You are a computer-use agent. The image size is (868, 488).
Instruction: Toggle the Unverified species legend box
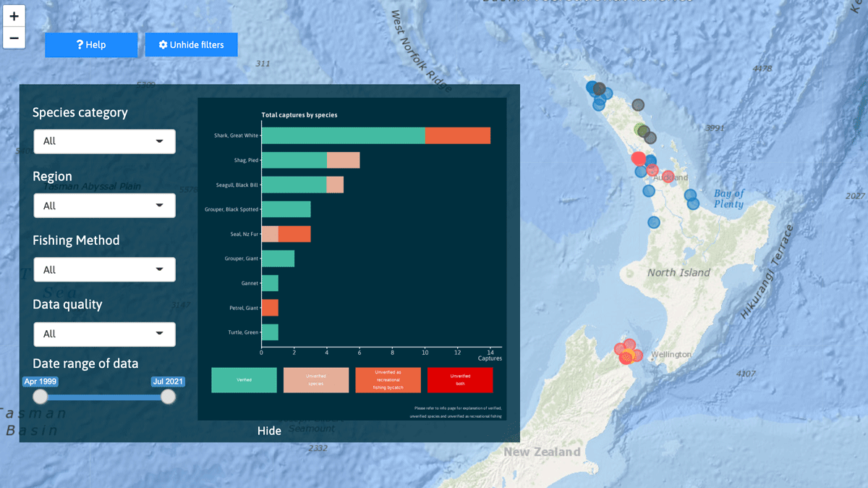click(315, 380)
